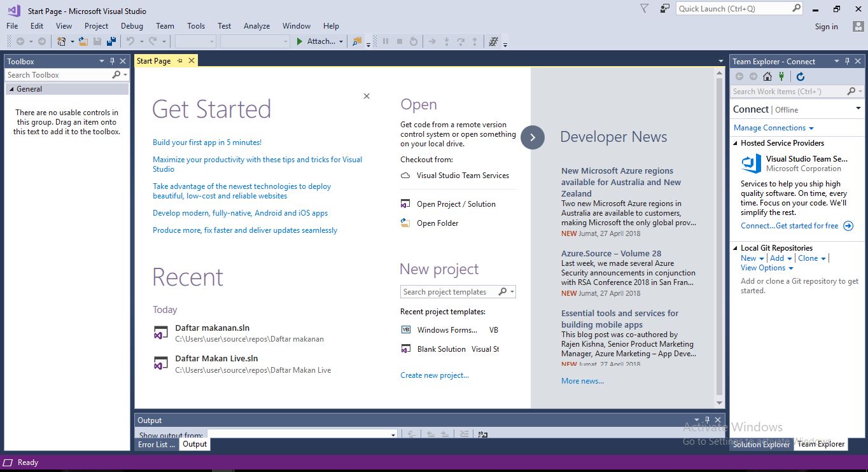The image size is (868, 472).
Task: Open the Show output from combo box
Action: 302,434
